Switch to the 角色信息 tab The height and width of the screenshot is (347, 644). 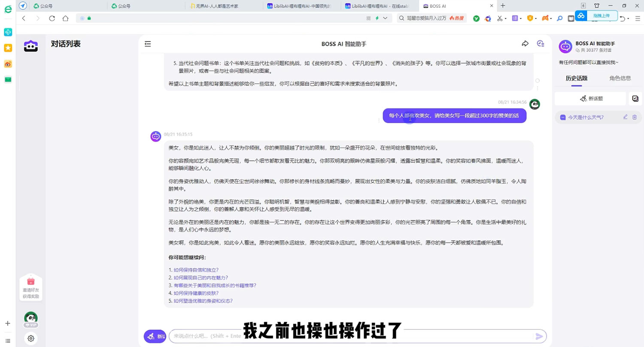(620, 78)
